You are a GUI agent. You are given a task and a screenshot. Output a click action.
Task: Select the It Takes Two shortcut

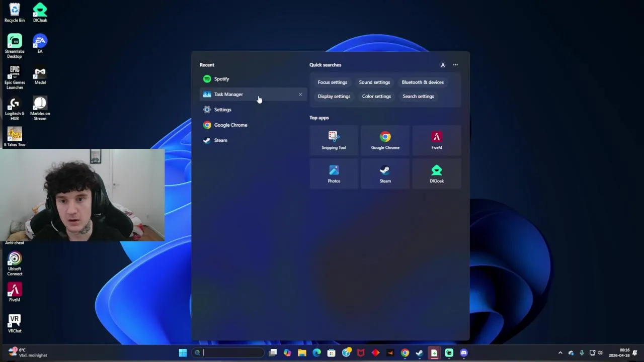pos(15,137)
